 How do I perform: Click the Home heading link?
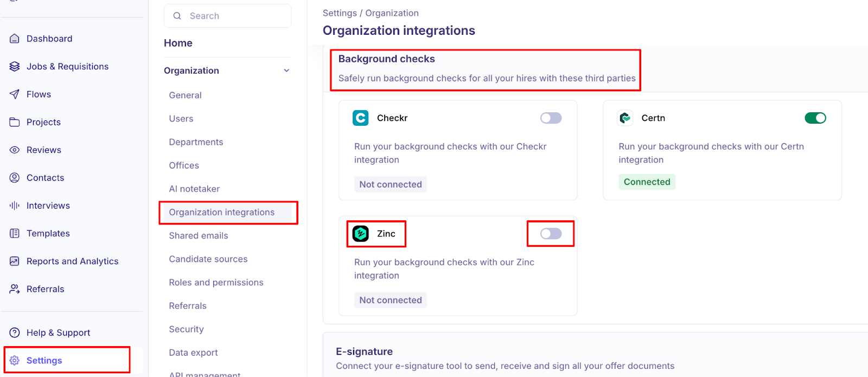click(178, 43)
